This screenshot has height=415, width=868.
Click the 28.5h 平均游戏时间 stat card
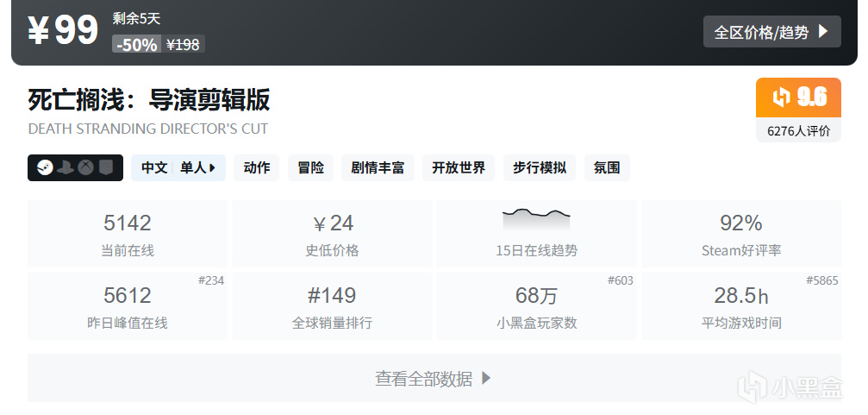pos(742,305)
